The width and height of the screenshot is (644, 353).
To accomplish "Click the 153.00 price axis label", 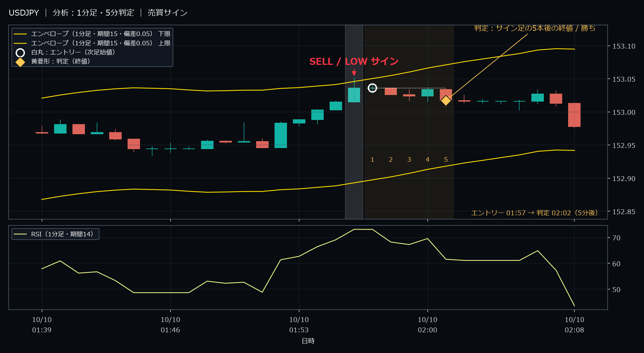I will [x=624, y=112].
